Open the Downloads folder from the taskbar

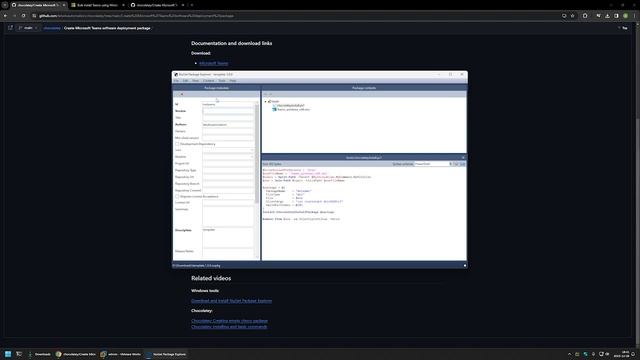coord(40,354)
